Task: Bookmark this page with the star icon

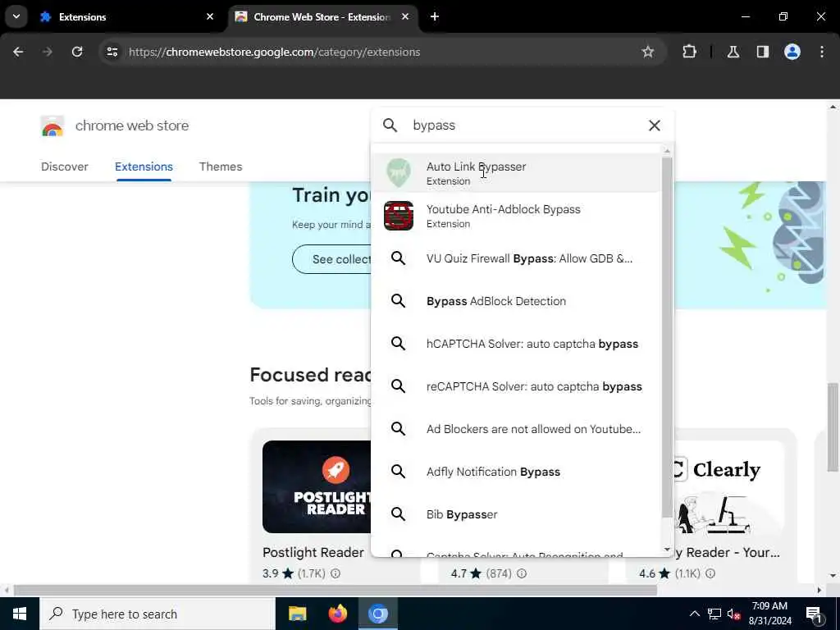Action: 648,52
